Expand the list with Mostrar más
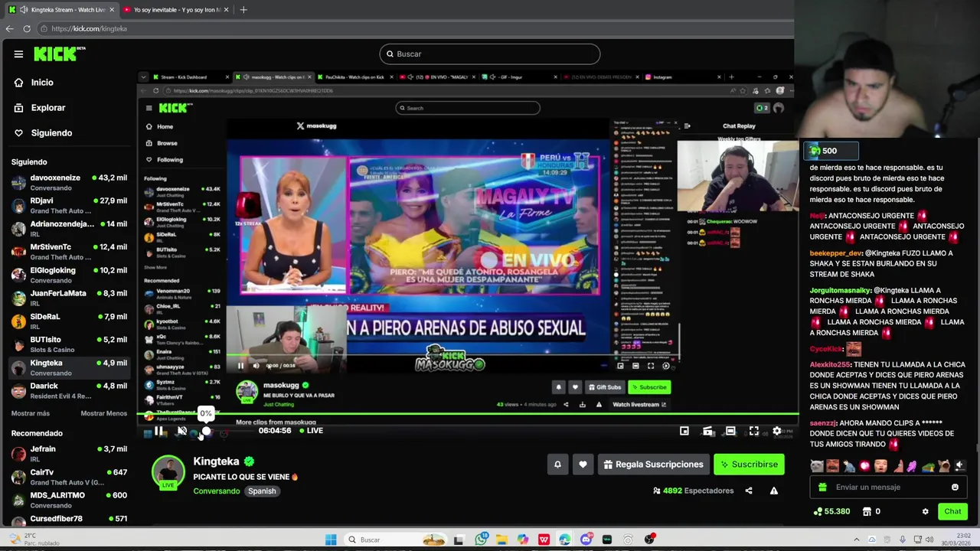980x551 pixels. [31, 413]
